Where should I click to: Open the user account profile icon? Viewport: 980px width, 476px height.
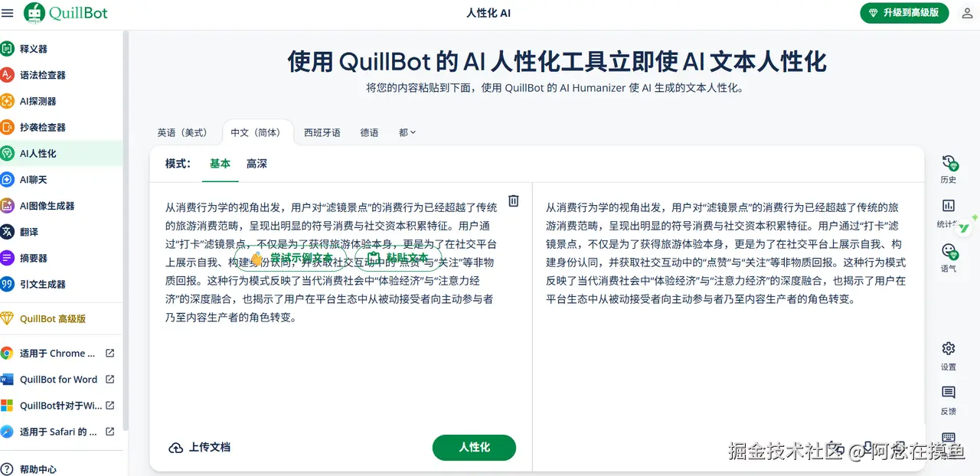point(967,13)
